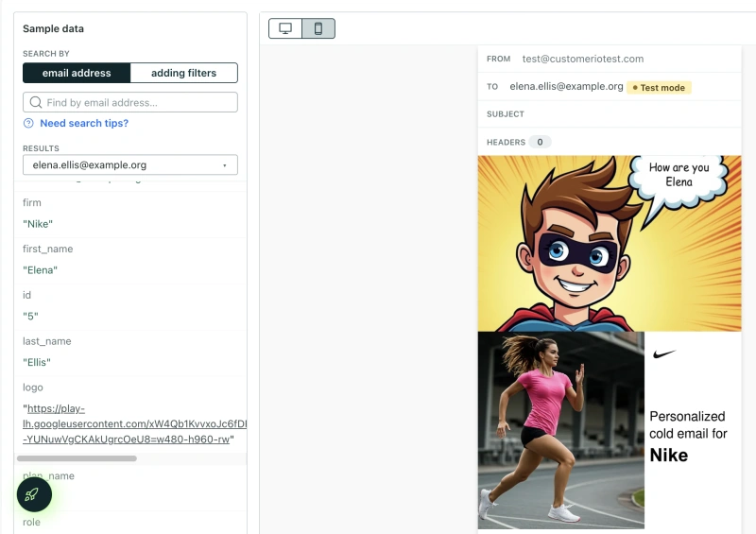Click the horizontal scrollbar under logo
Viewport: 756px width, 534px height.
coord(77,458)
